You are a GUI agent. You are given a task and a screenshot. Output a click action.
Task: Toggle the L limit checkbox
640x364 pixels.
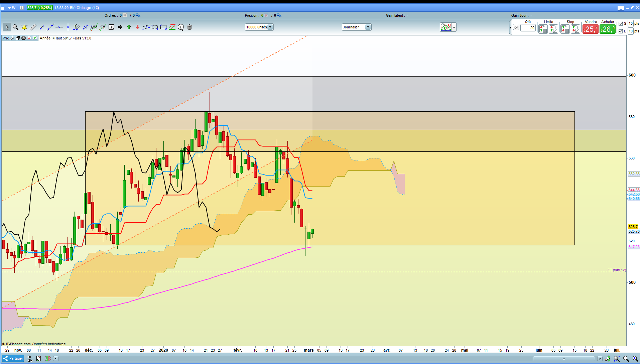(621, 31)
